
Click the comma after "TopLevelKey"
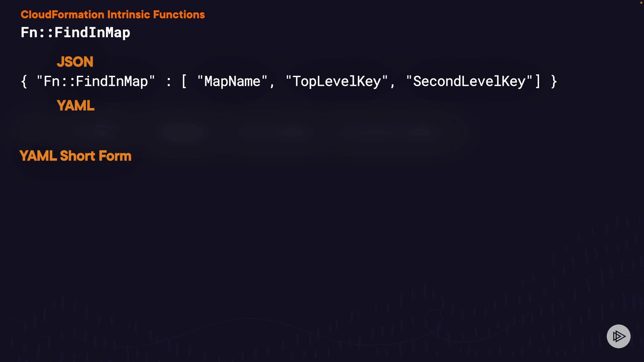392,84
